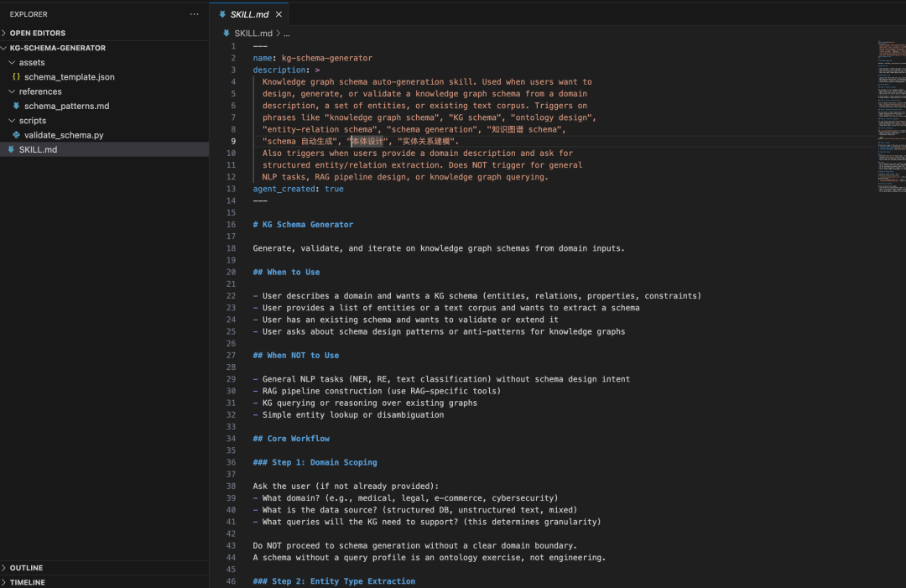Click the JSON braces icon beside schema_template.json

tap(16, 77)
